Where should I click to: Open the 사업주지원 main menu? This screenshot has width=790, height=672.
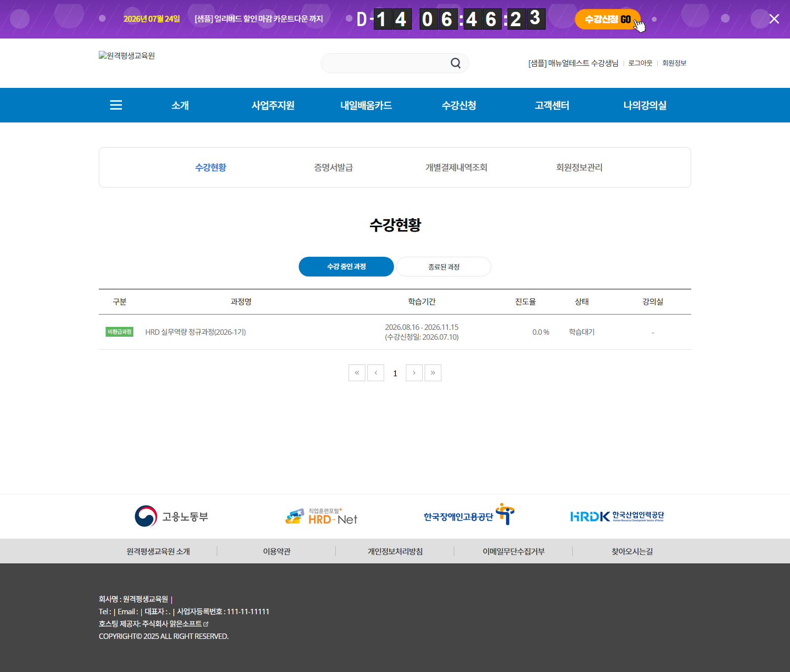[273, 105]
